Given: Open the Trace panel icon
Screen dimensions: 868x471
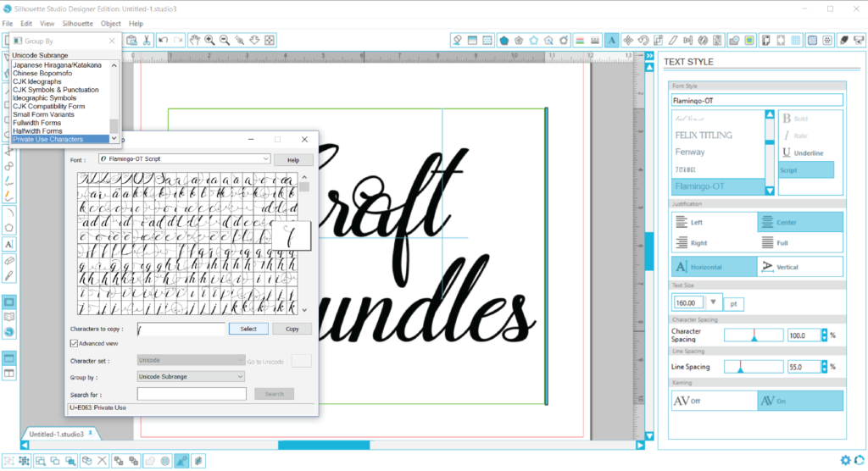Looking at the screenshot, I should (x=749, y=41).
